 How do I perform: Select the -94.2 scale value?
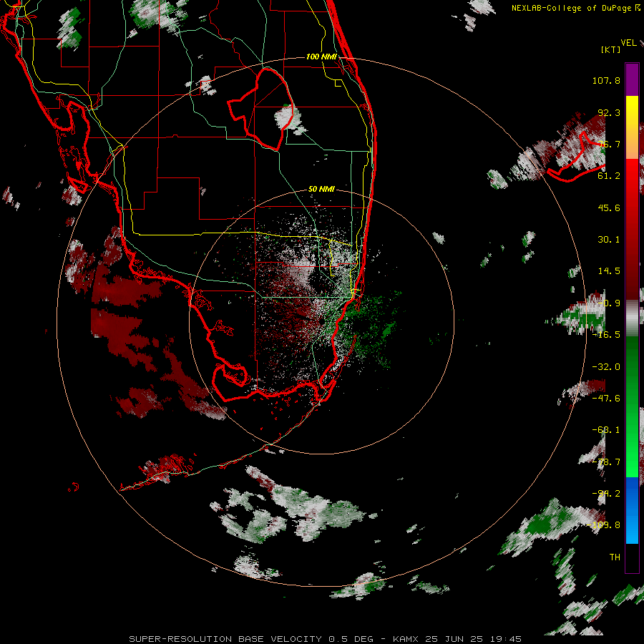(x=606, y=494)
